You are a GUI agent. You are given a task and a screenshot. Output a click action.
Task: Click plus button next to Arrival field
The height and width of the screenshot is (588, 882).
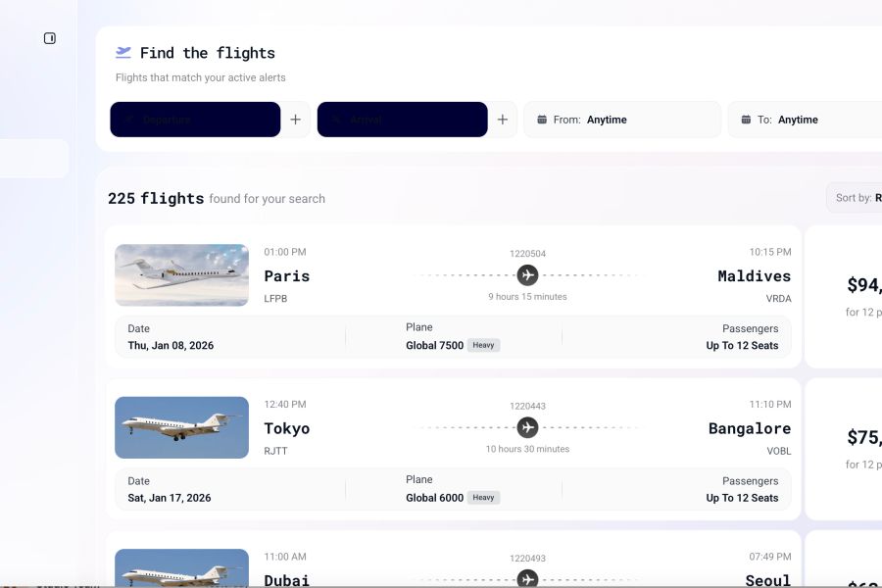click(503, 120)
